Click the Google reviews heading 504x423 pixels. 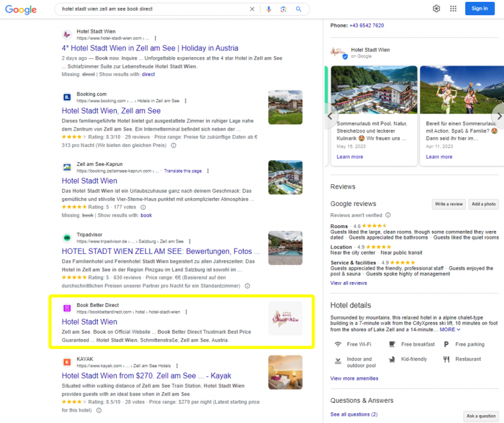(x=353, y=204)
